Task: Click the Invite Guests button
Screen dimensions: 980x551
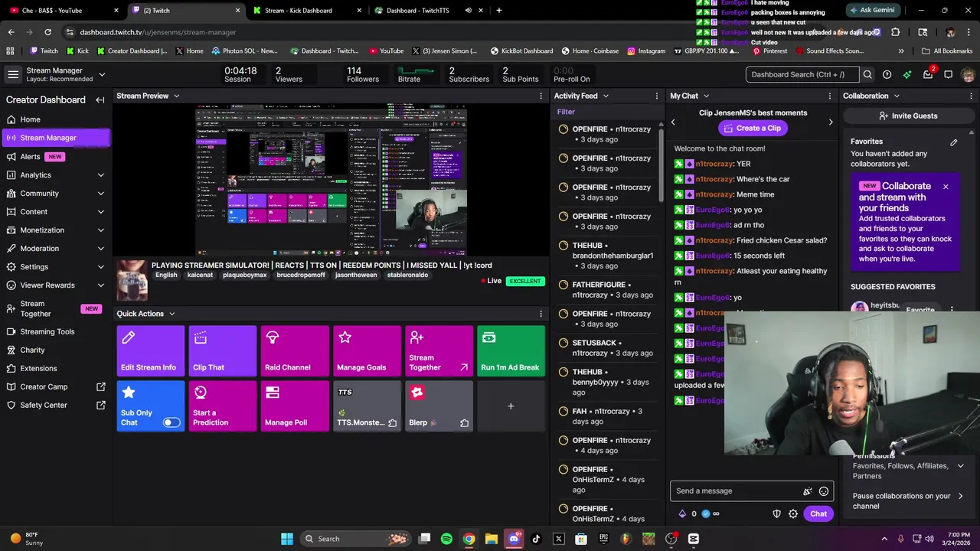Action: tap(908, 116)
